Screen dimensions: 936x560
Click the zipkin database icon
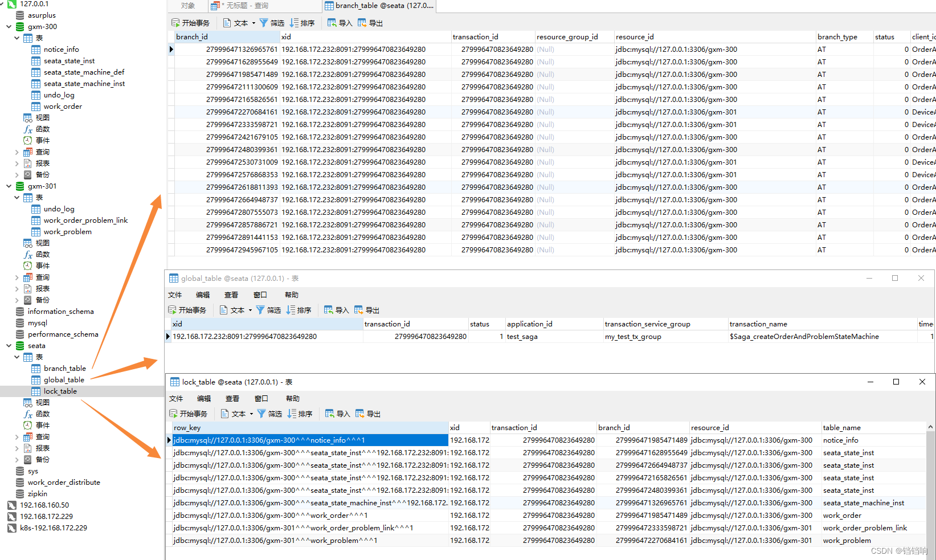click(x=20, y=494)
